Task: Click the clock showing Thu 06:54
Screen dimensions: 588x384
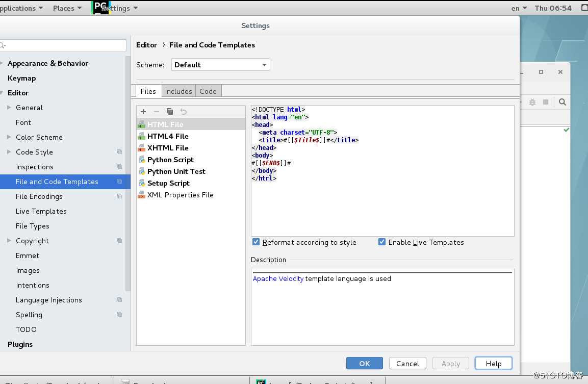Action: click(553, 8)
